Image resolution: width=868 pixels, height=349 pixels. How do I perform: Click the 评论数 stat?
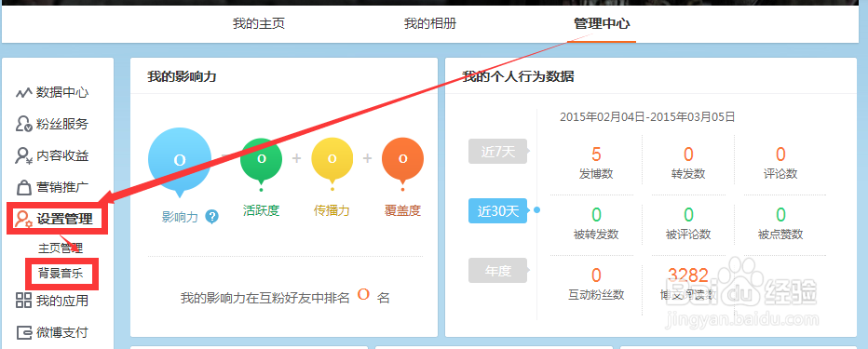tap(780, 163)
